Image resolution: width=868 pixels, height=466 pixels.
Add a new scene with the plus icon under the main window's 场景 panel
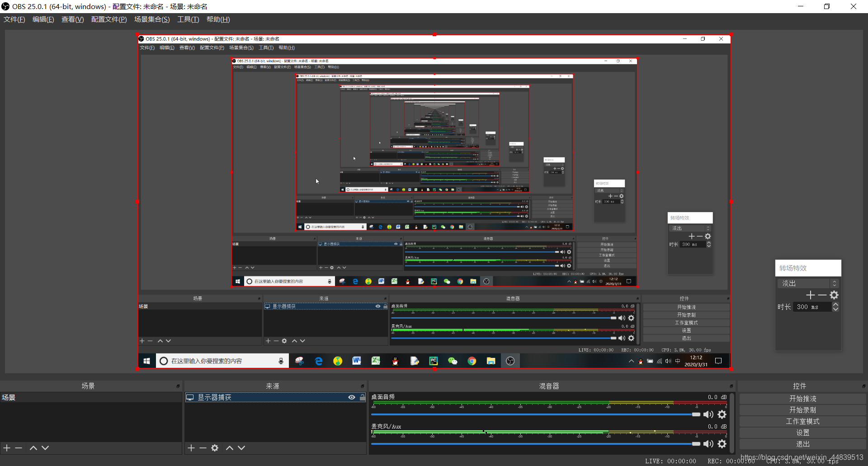pos(7,448)
